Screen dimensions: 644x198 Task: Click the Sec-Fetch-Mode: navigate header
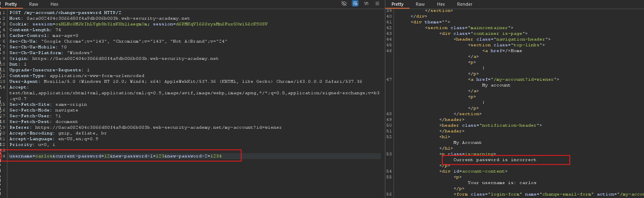click(44, 110)
